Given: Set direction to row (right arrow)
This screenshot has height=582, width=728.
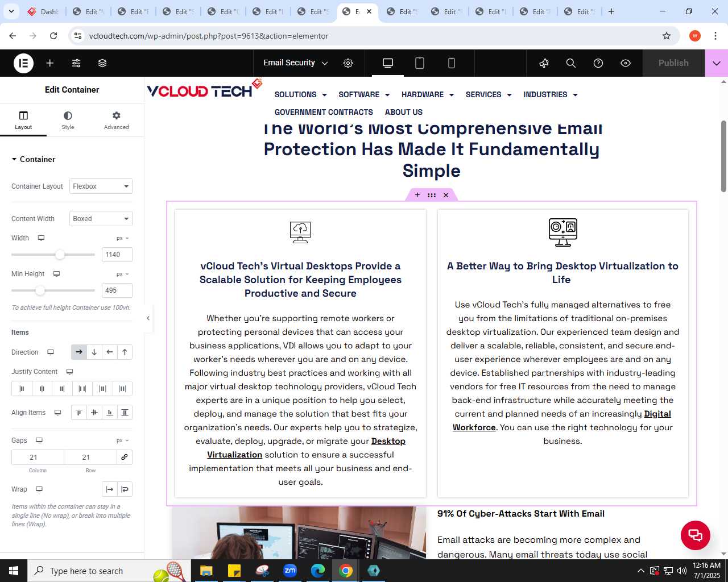Looking at the screenshot, I should tap(79, 352).
